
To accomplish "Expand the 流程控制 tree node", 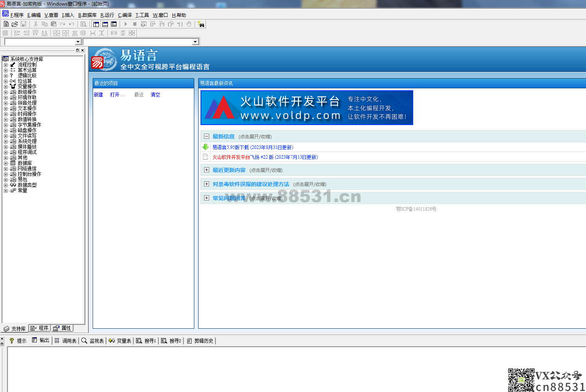I will coord(5,65).
